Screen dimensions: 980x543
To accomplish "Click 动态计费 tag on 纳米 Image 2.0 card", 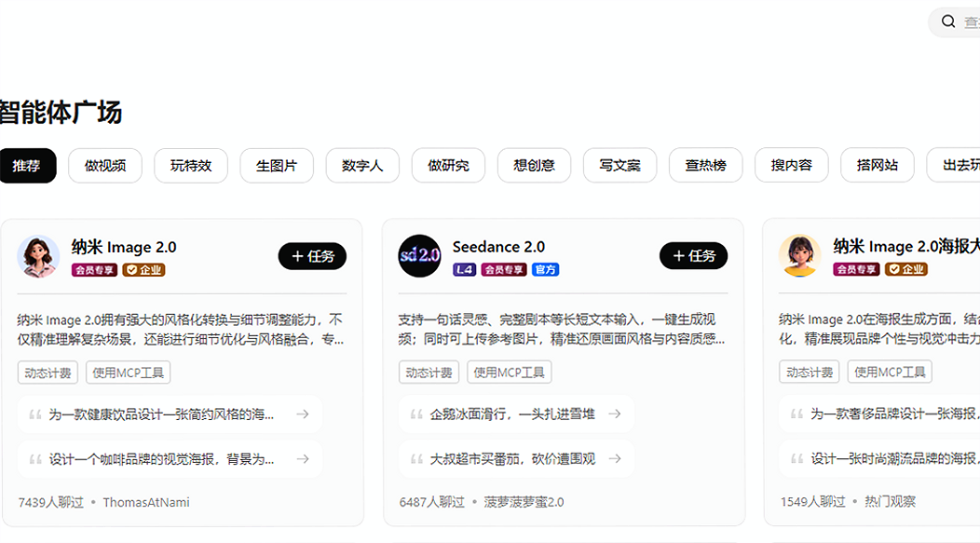I will click(x=48, y=373).
